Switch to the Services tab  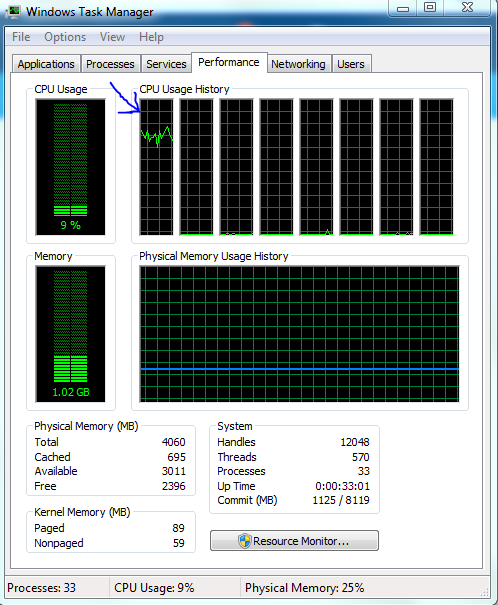coord(166,64)
